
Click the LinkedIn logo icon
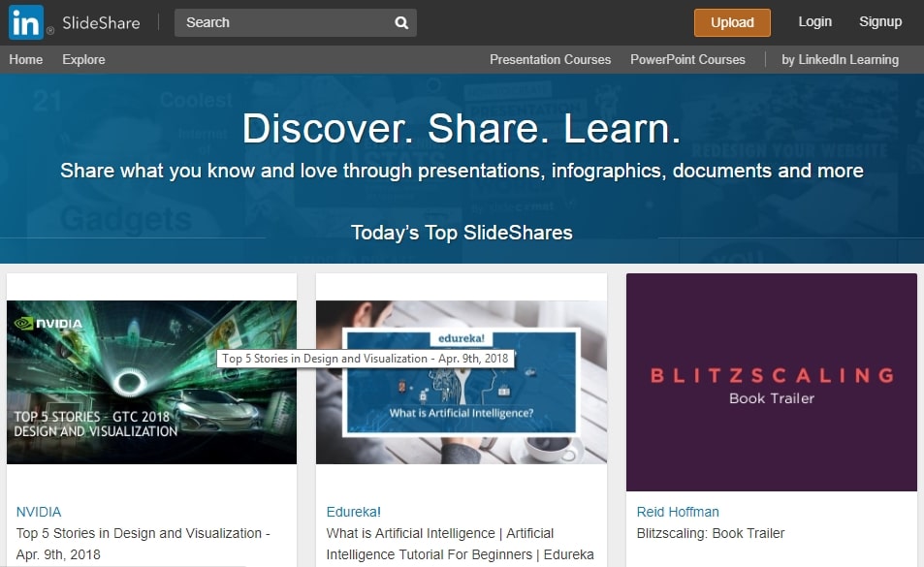26,22
